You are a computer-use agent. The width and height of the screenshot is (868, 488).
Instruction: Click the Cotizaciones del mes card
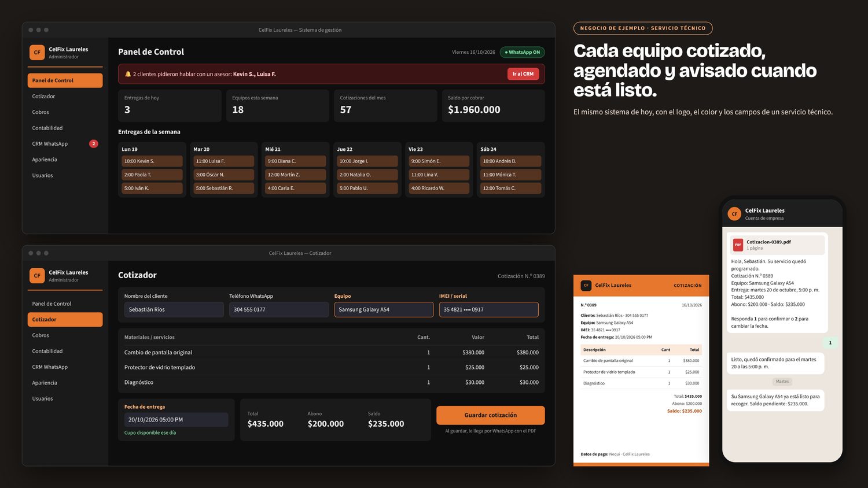pos(385,106)
